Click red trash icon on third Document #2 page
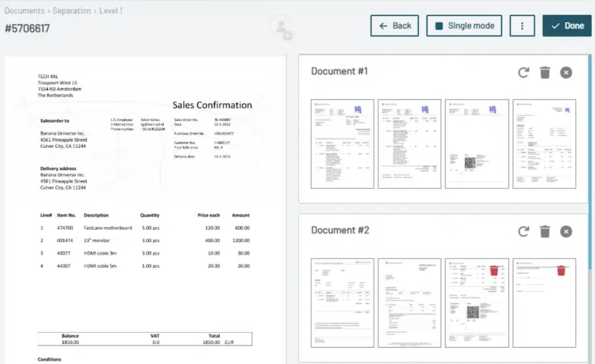Screen dimensions: 595x364 coord(494,271)
